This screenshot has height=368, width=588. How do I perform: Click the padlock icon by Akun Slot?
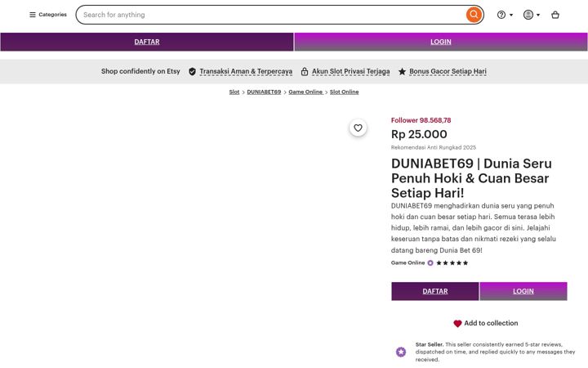coord(305,71)
